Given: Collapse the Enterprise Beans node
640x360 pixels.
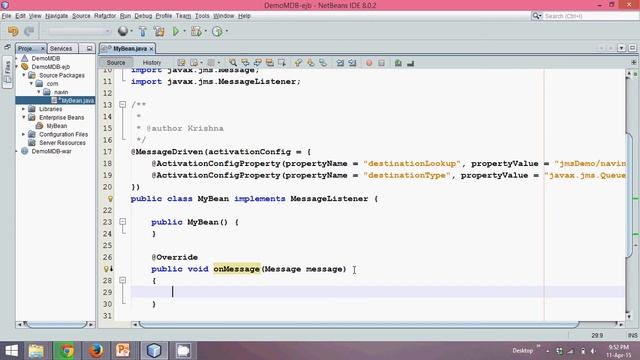Looking at the screenshot, I should pos(24,118).
